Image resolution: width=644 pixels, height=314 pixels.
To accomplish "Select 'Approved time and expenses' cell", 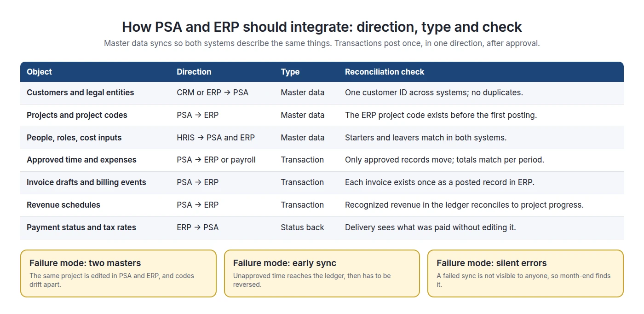I will tap(81, 160).
